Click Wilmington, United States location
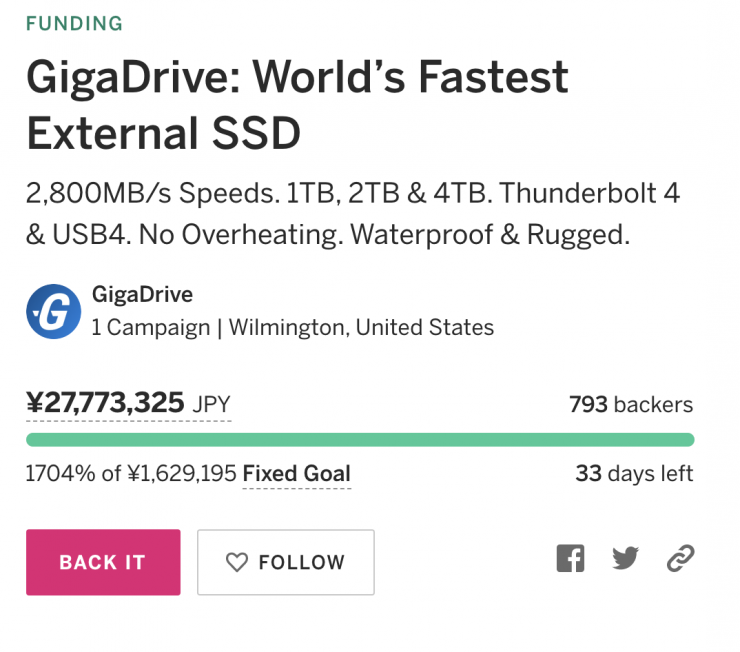The height and width of the screenshot is (652, 740). coord(361,327)
